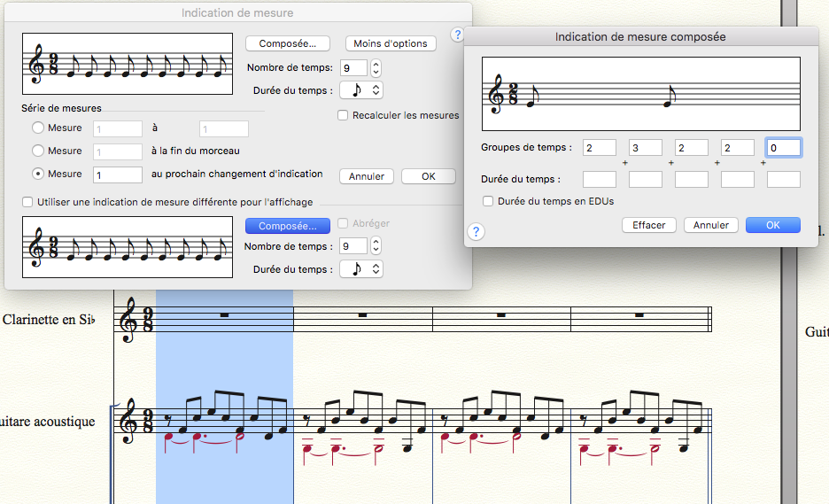829x504 pixels.
Task: Click the top Nombre de temps stepper arrows
Action: (x=376, y=68)
